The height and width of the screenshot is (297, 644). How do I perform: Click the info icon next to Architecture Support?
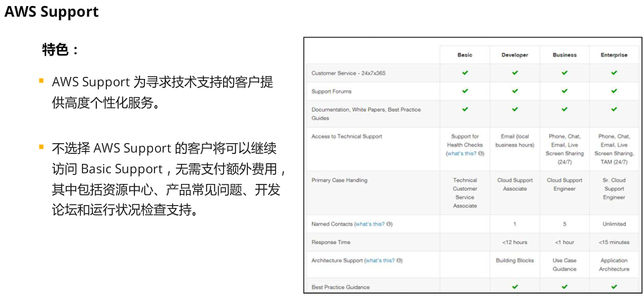[x=399, y=260]
